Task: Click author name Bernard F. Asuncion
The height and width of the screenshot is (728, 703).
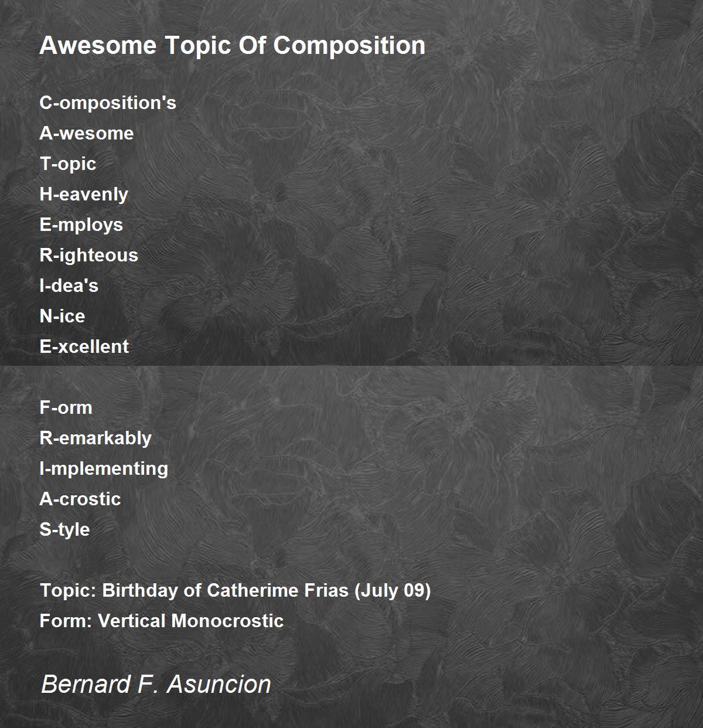Action: pos(156,685)
